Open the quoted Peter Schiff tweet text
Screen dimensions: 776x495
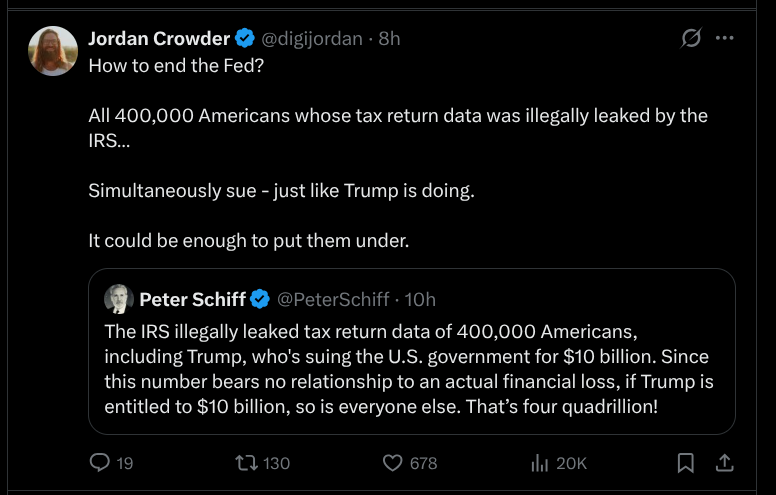(408, 369)
